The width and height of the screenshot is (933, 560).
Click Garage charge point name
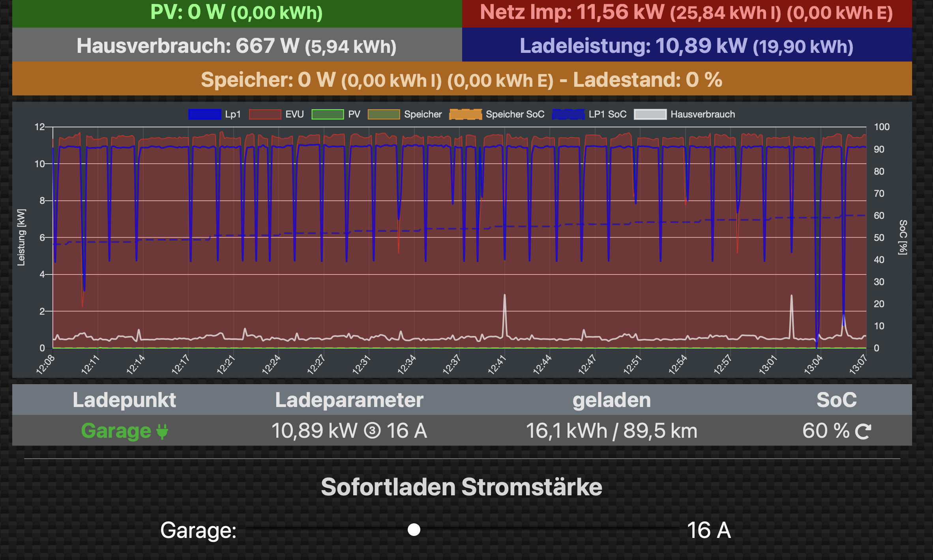116,431
